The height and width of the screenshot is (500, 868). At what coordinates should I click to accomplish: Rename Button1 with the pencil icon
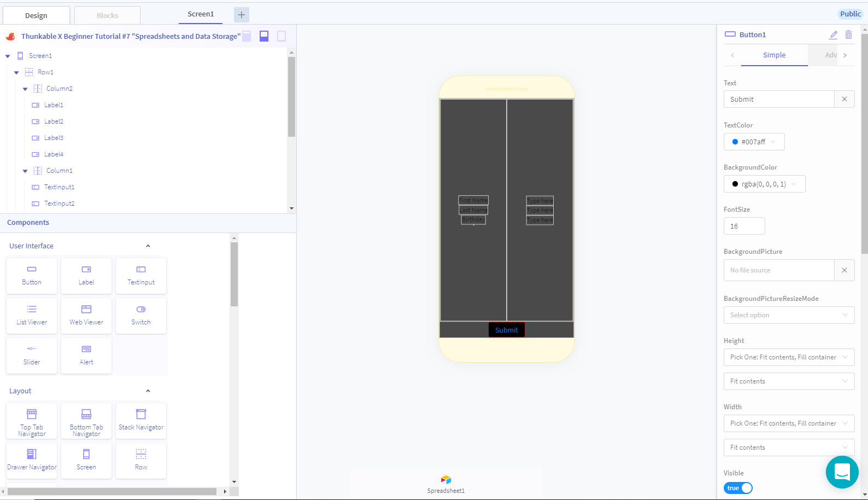click(833, 34)
